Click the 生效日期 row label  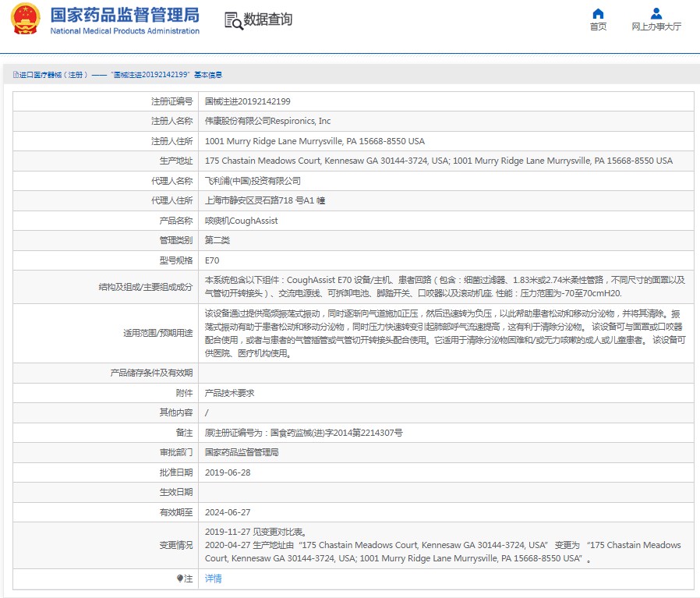[176, 492]
